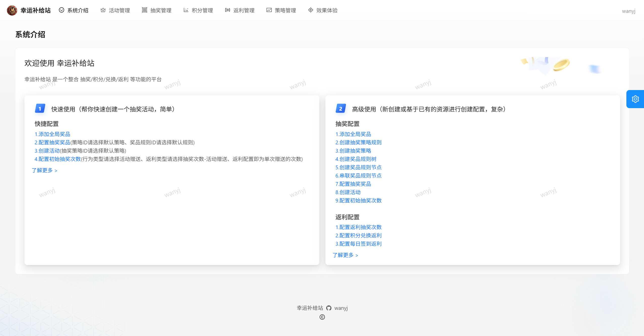Click the list icon for 抽奖管理

click(144, 10)
